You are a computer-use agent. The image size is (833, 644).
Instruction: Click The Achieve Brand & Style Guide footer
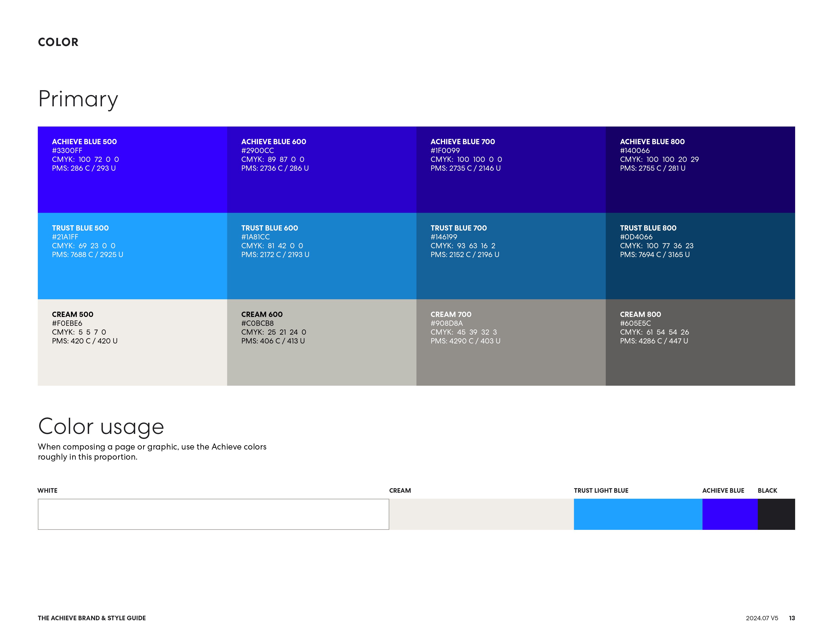tap(92, 618)
